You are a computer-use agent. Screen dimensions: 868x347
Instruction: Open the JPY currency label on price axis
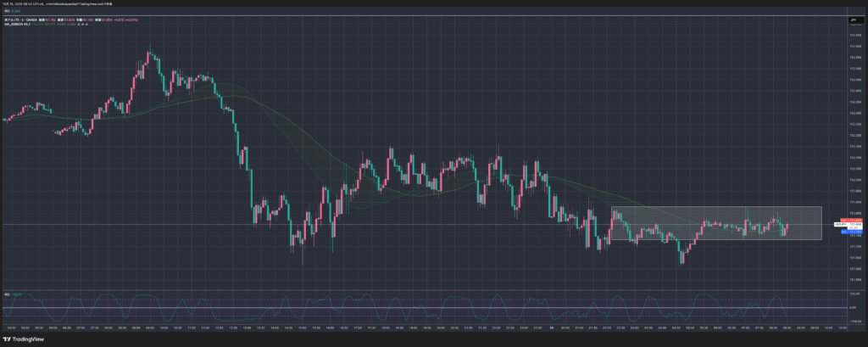(x=853, y=19)
